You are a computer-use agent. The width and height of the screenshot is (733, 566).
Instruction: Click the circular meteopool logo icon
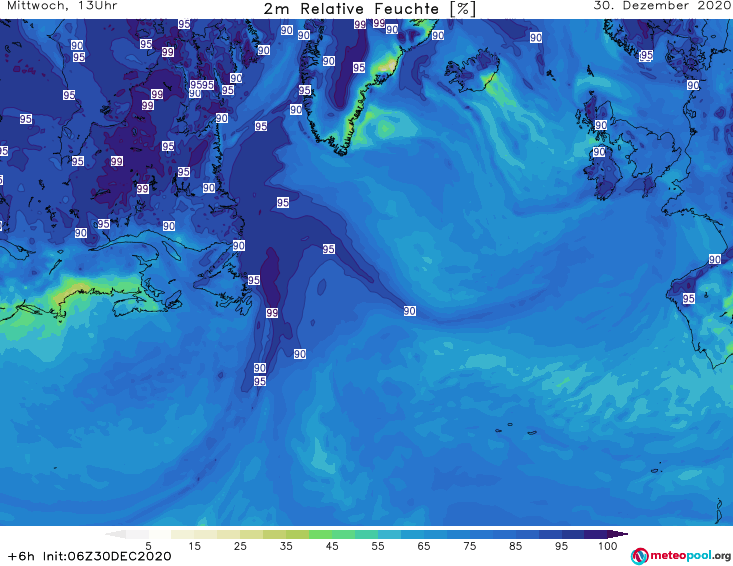pyautogui.click(x=639, y=556)
